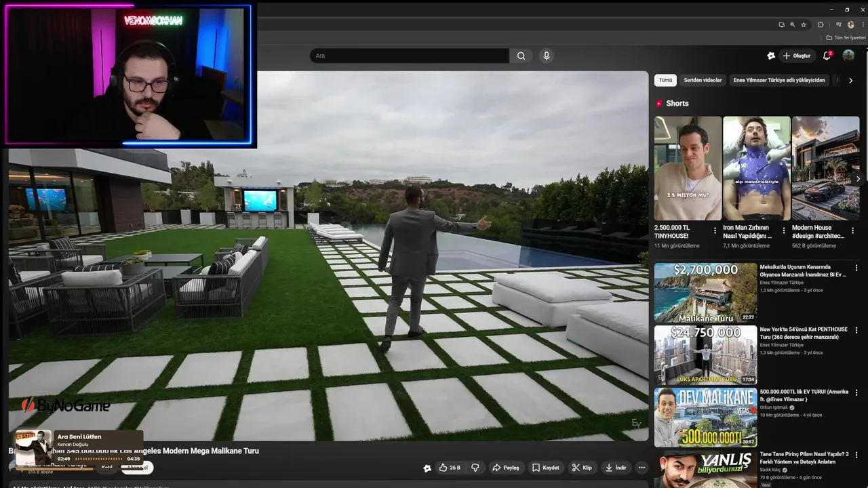Open the $2,700,000 Malikane Turu thumbnail

pyautogui.click(x=705, y=292)
